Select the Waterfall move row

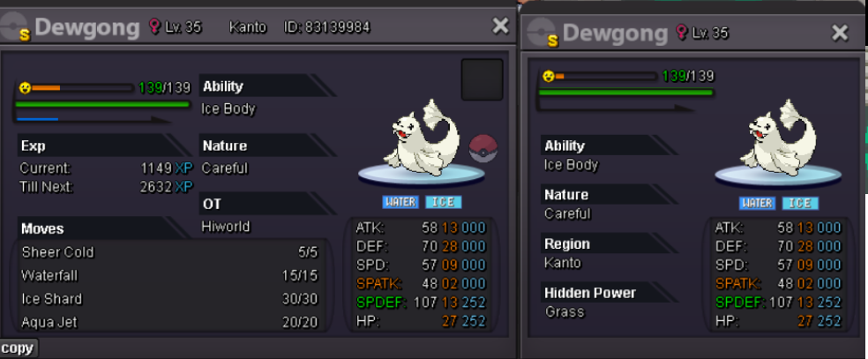(x=169, y=275)
